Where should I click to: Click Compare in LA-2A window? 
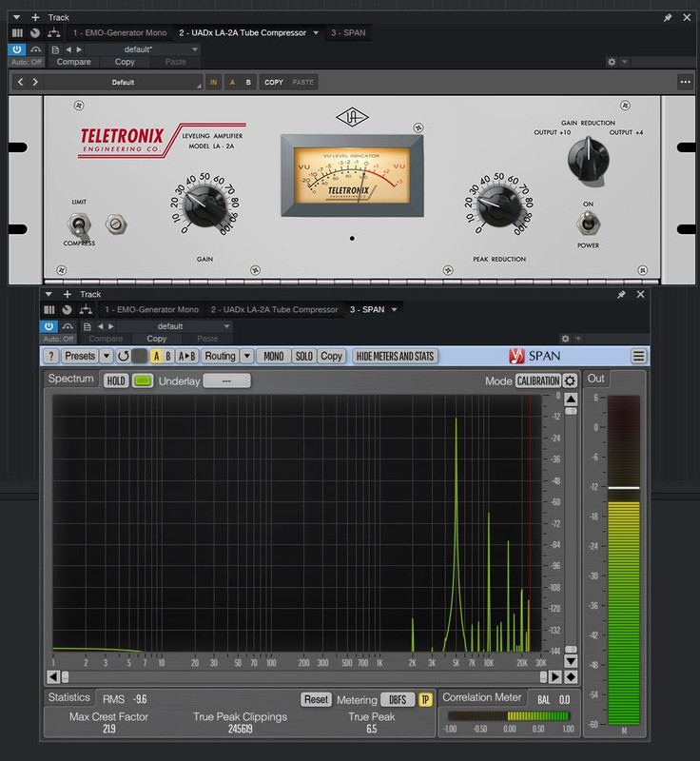point(74,62)
